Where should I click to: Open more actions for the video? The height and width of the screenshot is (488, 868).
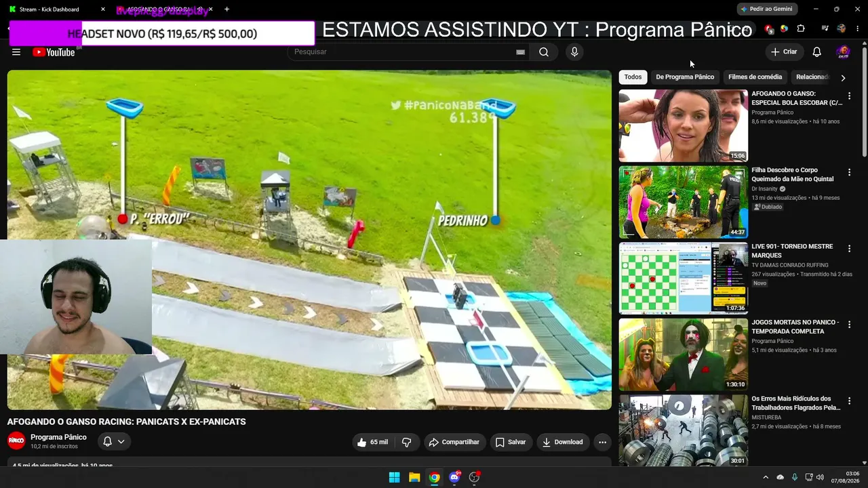coord(602,443)
